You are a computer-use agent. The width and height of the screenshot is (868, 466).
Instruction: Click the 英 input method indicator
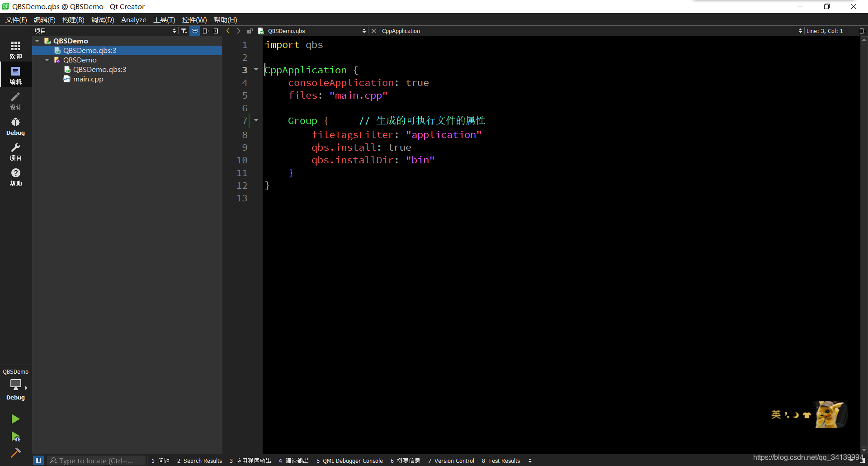click(776, 414)
